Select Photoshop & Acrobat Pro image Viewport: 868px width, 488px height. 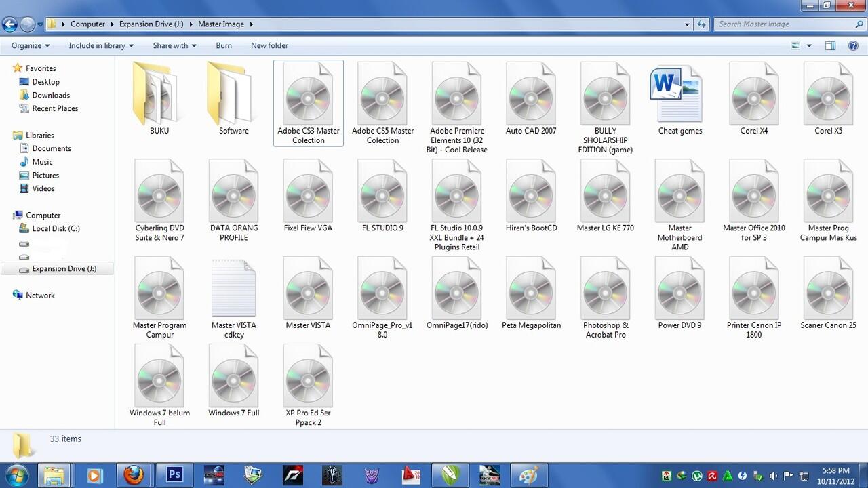pyautogui.click(x=606, y=298)
